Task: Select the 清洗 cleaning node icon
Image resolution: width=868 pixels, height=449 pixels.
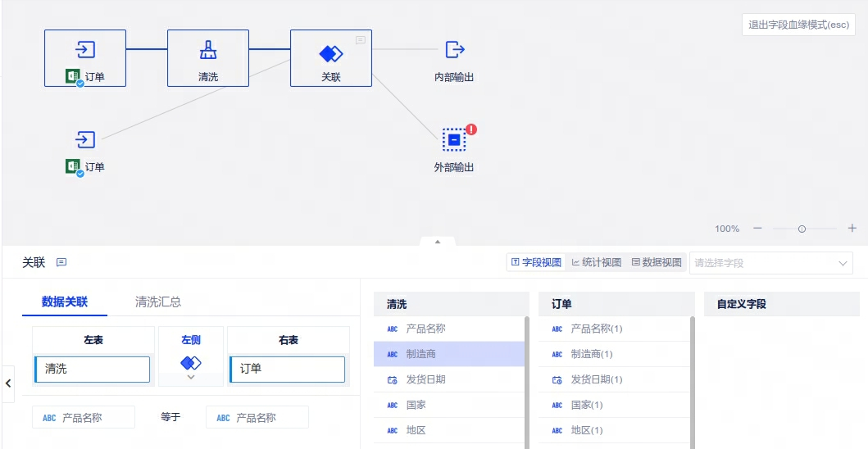Action: 208,51
